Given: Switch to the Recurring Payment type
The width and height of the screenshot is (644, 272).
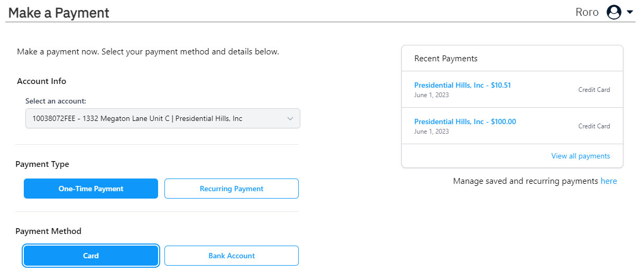Looking at the screenshot, I should [232, 189].
